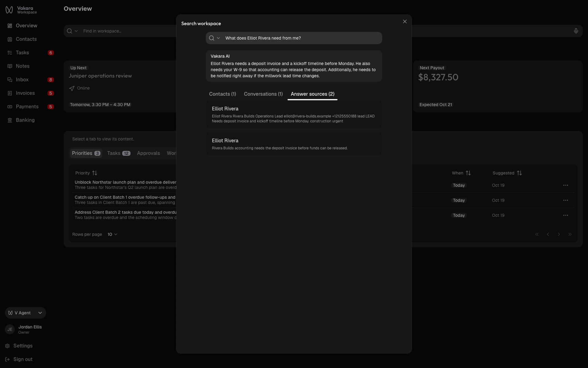Open Juniper operations review event
Screen dimensions: 588x368
click(x=100, y=76)
